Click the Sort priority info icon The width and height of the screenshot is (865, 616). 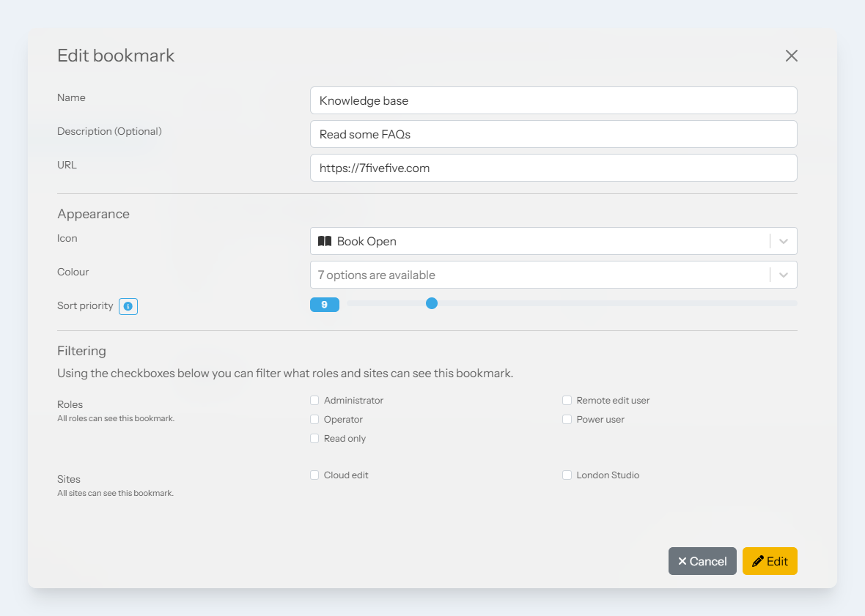128,306
